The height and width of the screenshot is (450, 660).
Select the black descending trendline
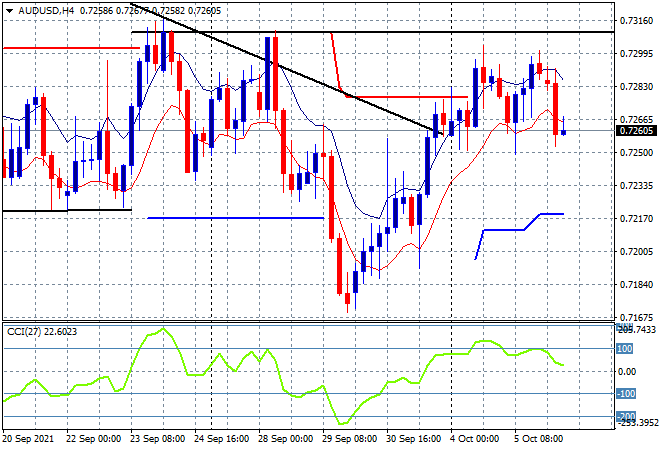point(286,69)
